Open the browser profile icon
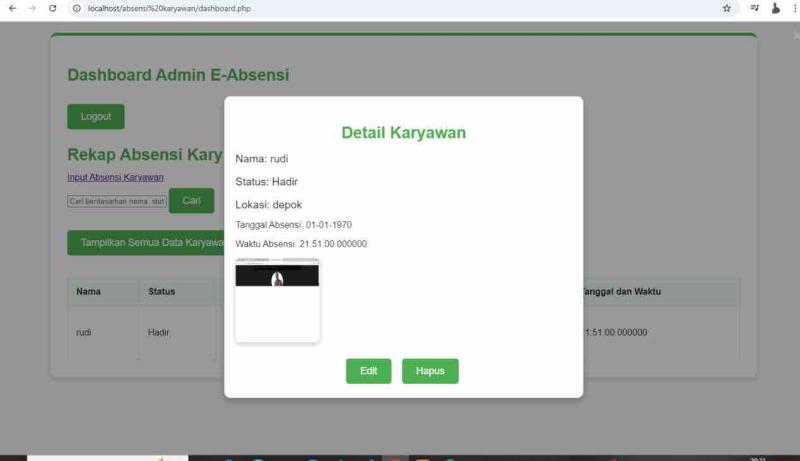The image size is (800, 461). coord(776,8)
